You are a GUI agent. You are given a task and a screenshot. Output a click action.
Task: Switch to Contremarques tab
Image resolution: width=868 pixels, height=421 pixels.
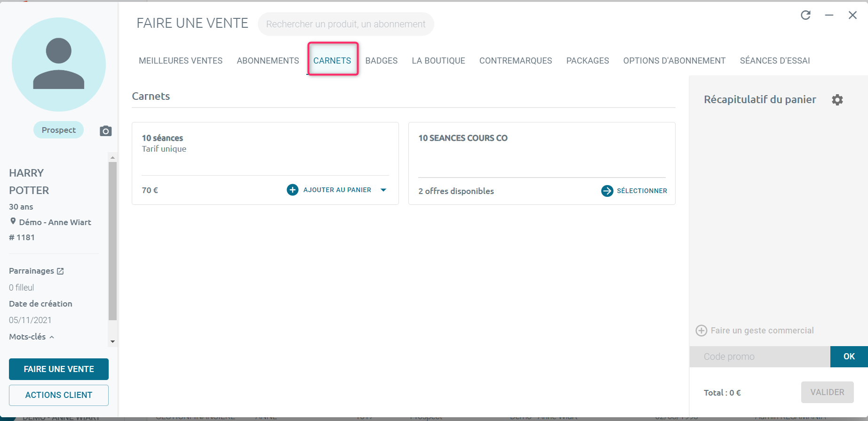pos(516,61)
